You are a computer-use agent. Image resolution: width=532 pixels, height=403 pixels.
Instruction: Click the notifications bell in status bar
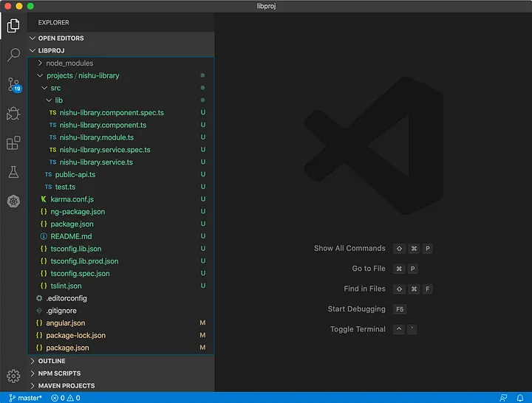pos(522,398)
